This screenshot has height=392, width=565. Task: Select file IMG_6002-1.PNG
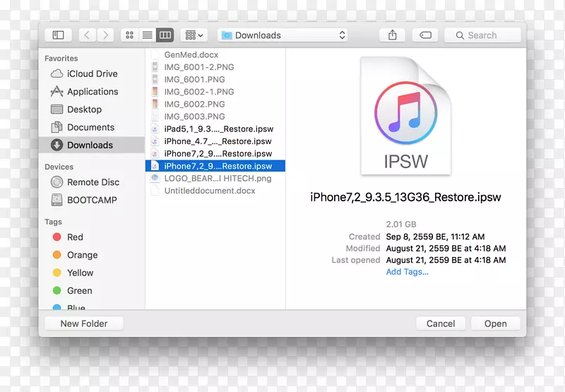[x=215, y=92]
